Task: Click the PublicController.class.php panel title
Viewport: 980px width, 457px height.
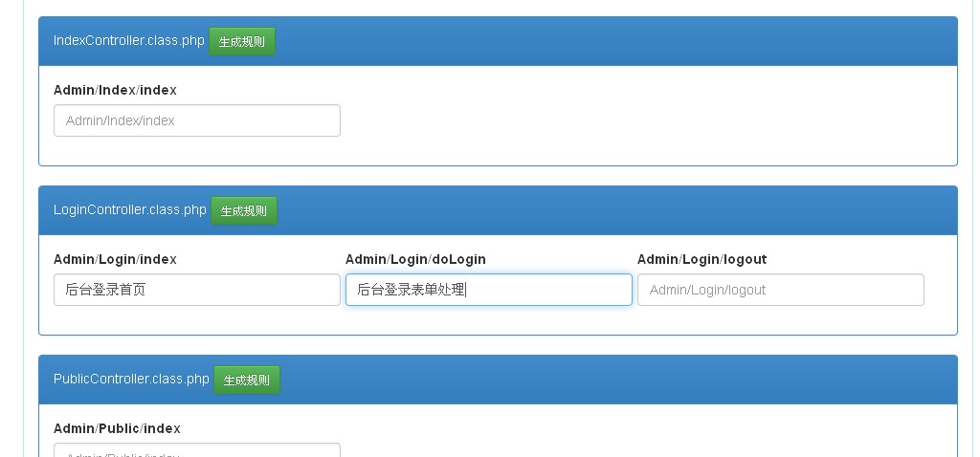Action: (x=131, y=380)
